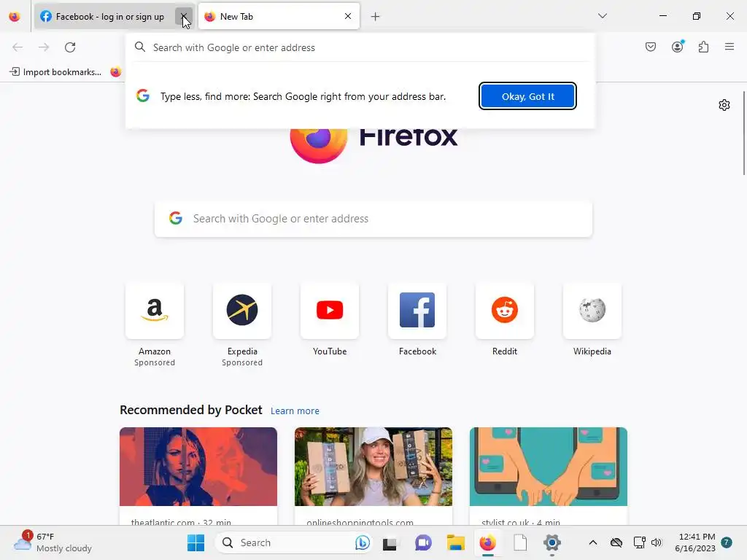
Task: Reload the current page
Action: coord(70,47)
